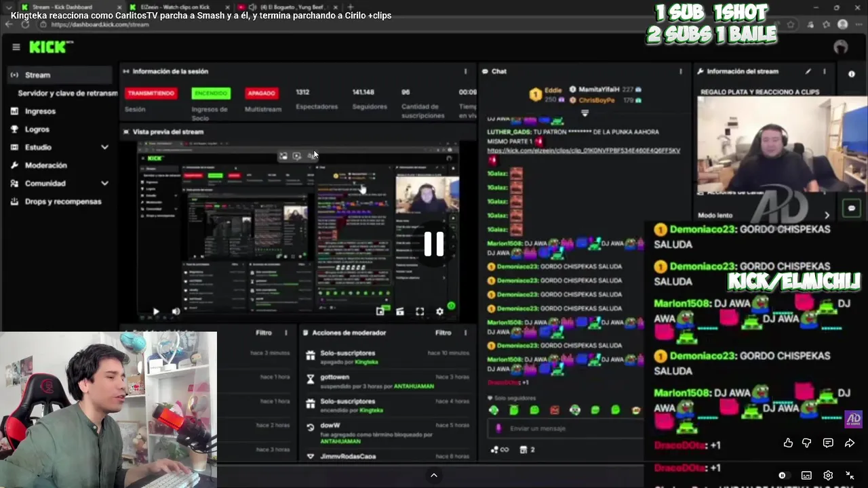The width and height of the screenshot is (868, 488).
Task: Click the Logros trophy icon
Action: (14, 129)
